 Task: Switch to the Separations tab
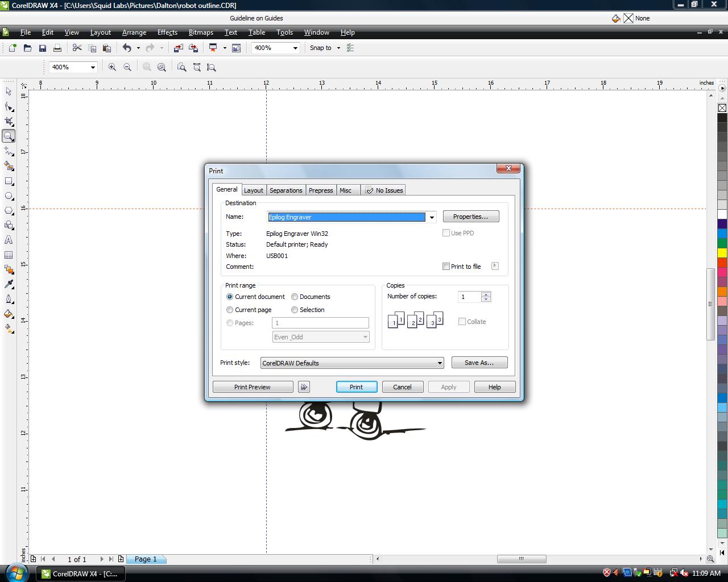(286, 190)
